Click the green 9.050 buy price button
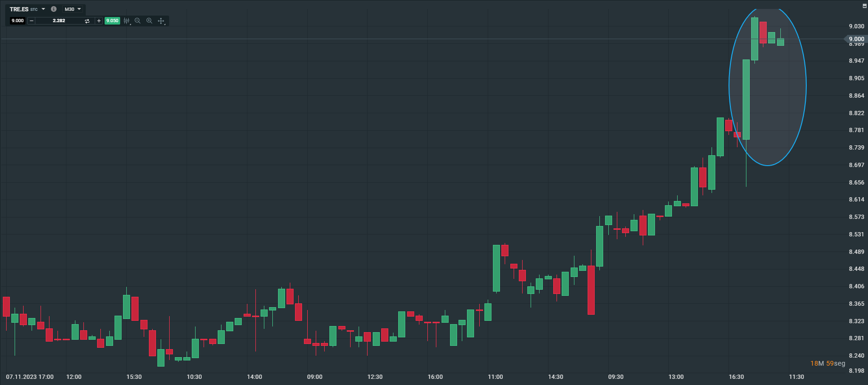Viewport: 868px width, 385px height. pyautogui.click(x=112, y=21)
